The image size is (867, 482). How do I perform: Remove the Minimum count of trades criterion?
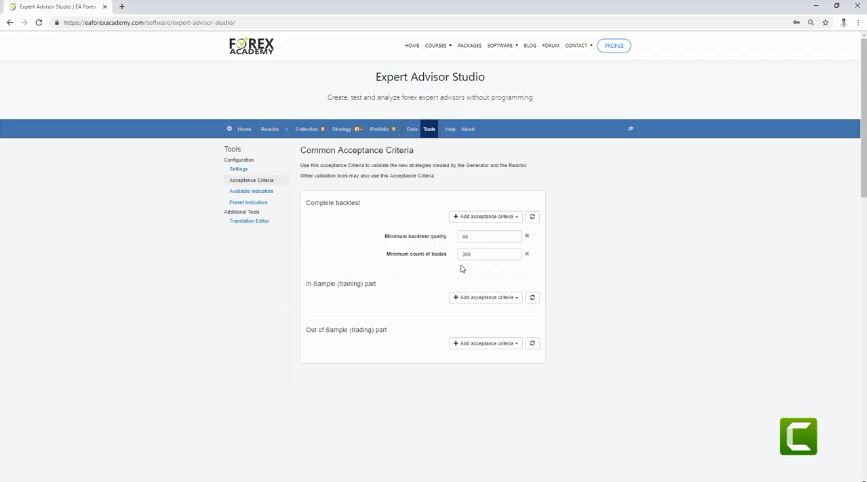point(527,254)
